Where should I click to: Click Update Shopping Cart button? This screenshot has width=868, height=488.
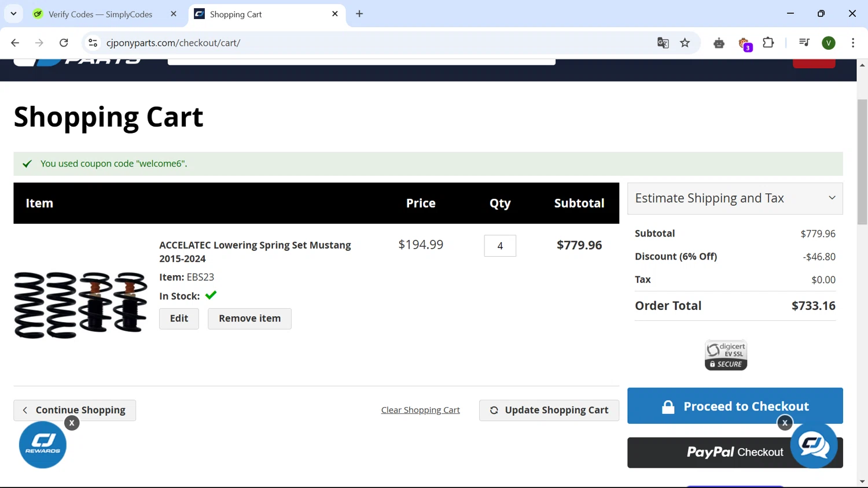549,410
